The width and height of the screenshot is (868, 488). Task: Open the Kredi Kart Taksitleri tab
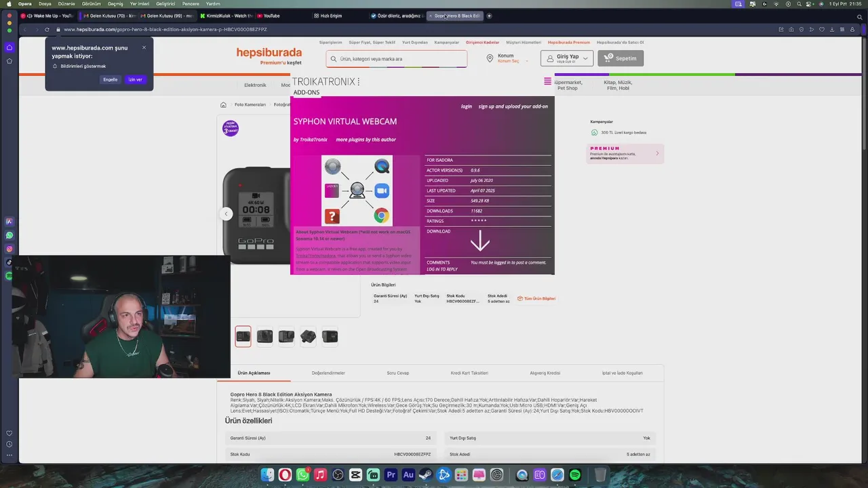click(469, 373)
